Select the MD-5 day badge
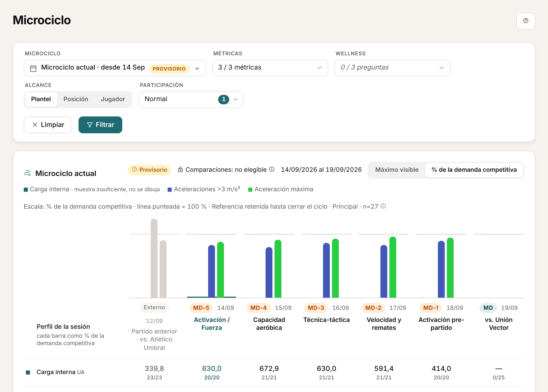548x392 pixels. point(201,308)
